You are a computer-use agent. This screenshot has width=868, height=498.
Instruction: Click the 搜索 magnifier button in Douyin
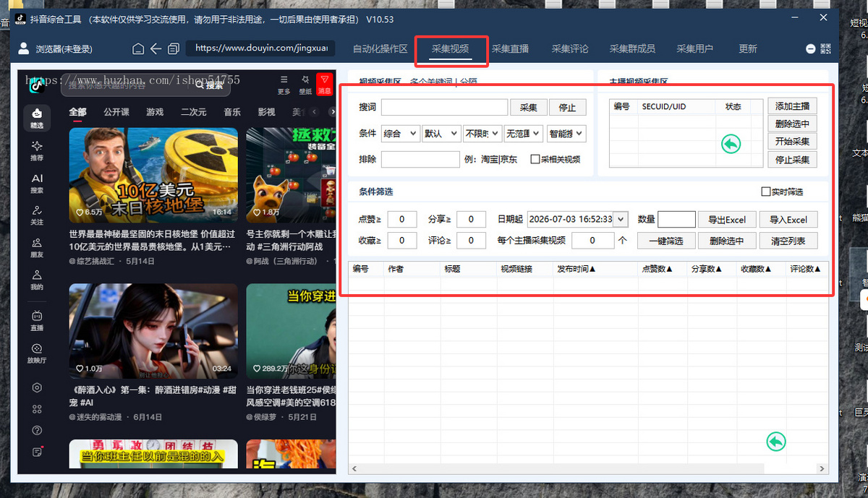[x=210, y=85]
